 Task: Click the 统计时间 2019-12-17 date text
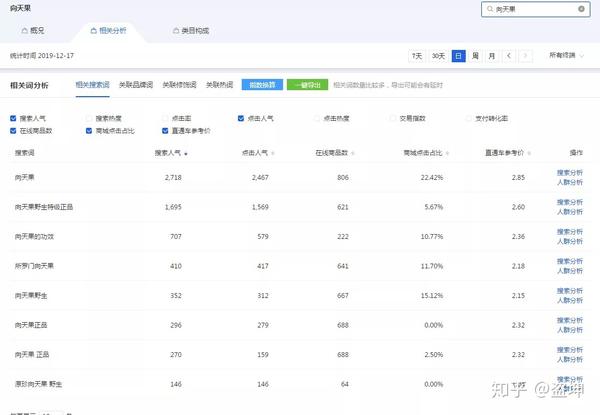pos(42,55)
